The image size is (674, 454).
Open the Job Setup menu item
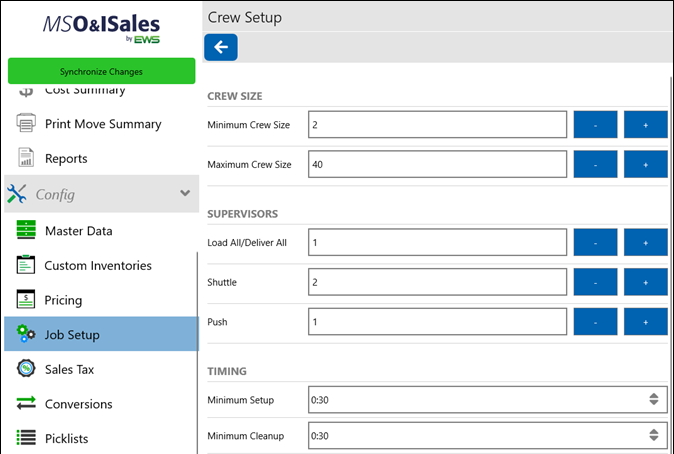click(x=72, y=335)
